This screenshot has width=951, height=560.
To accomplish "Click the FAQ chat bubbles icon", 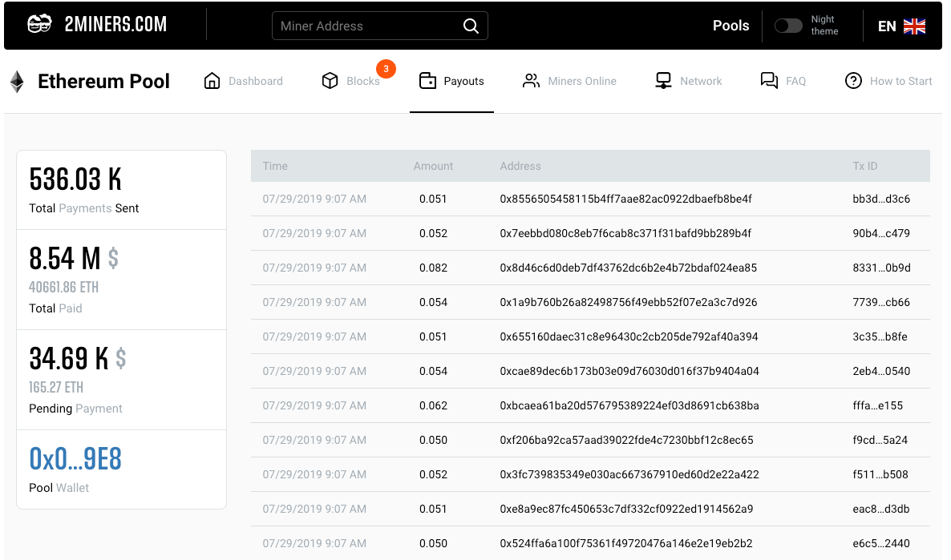I will pos(769,81).
